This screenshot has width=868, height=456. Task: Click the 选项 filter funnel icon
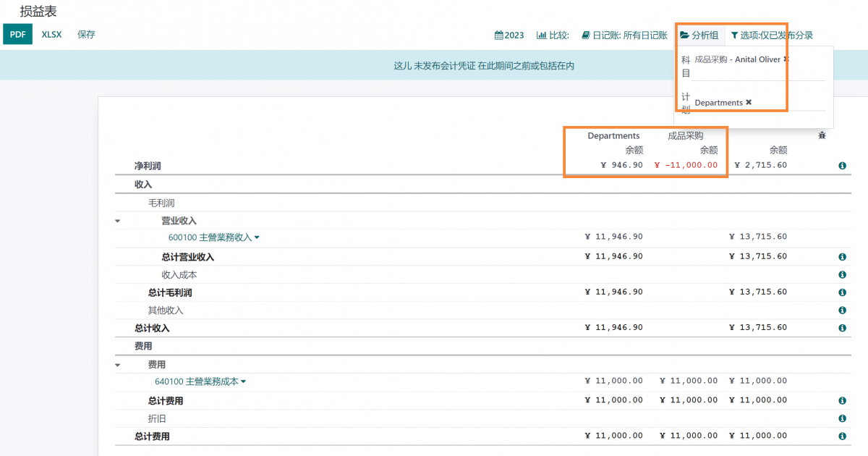click(736, 34)
